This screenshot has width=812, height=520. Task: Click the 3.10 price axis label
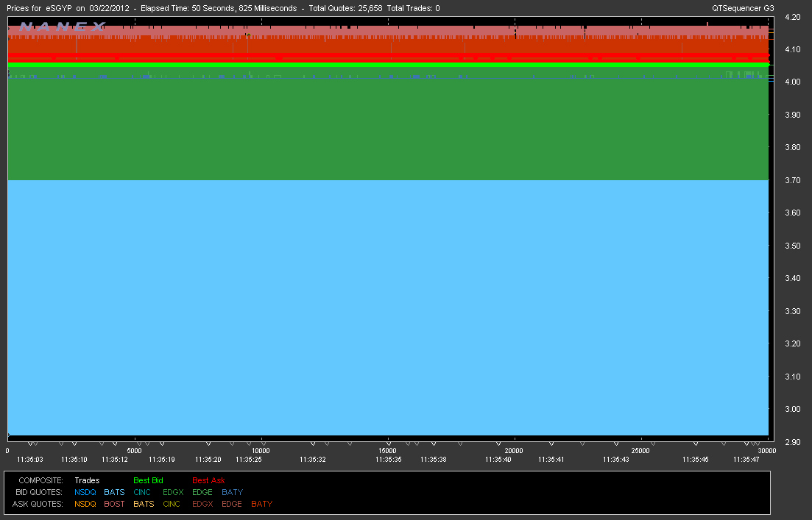[793, 377]
